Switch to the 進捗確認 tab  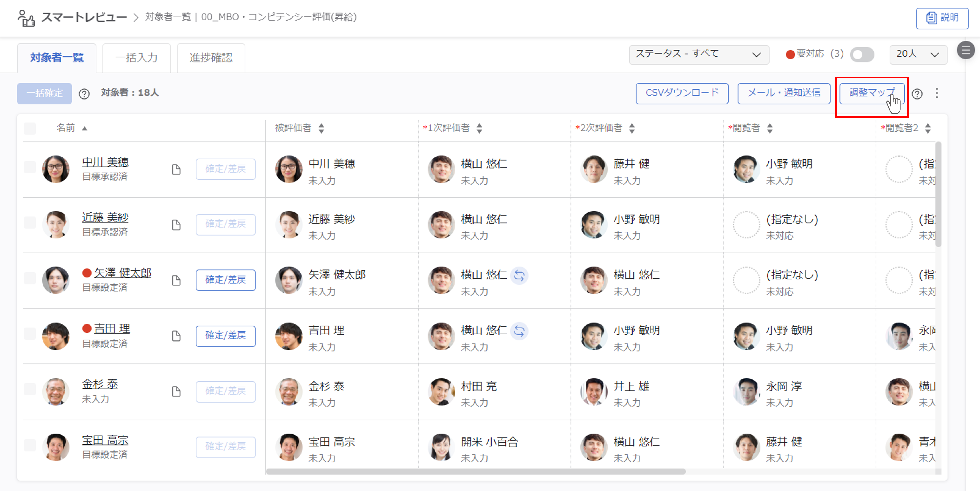pyautogui.click(x=211, y=58)
